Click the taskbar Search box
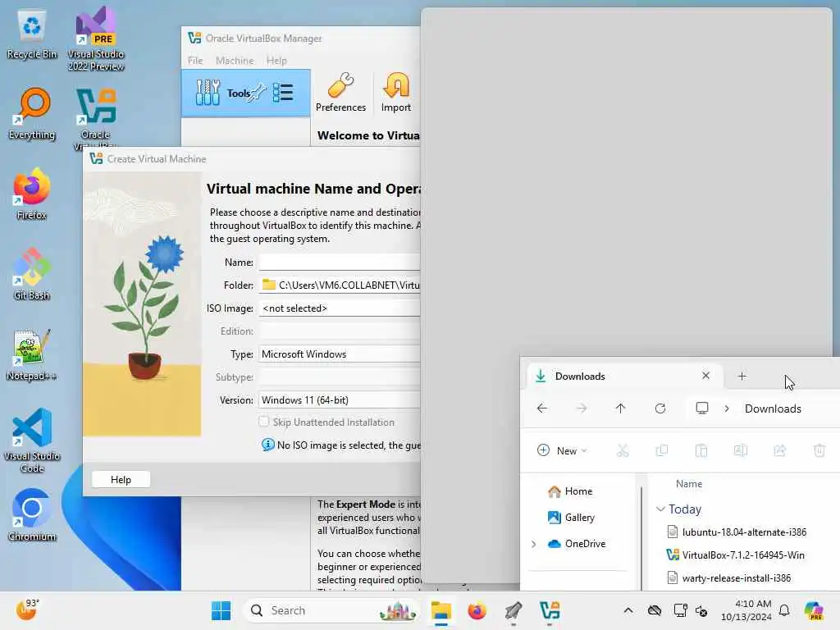840x630 pixels. 331,610
